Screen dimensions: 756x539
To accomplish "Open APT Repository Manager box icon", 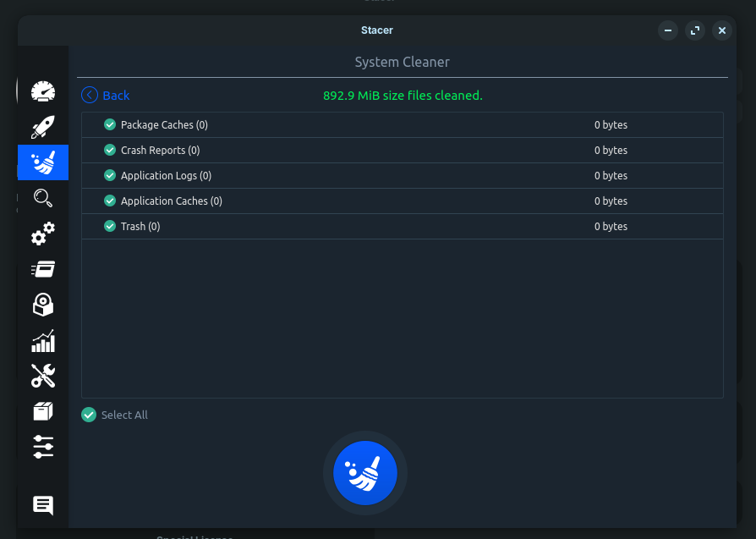I will coord(43,411).
